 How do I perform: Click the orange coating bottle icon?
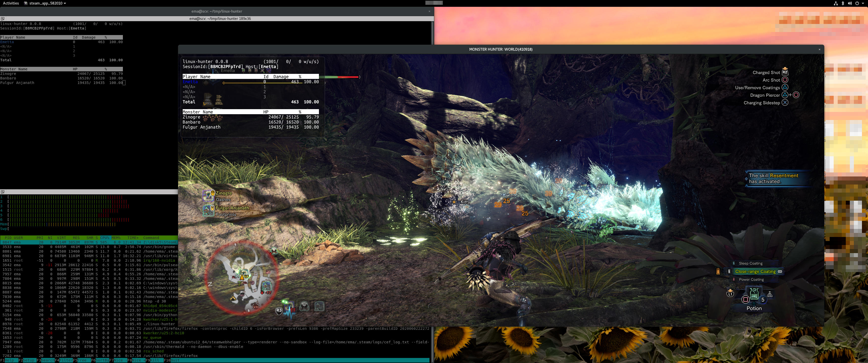(718, 271)
